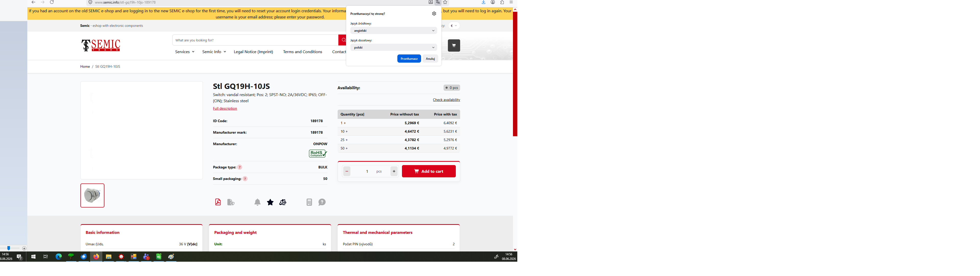Click Package type help question mark
Image resolution: width=980 pixels, height=276 pixels.
[240, 167]
